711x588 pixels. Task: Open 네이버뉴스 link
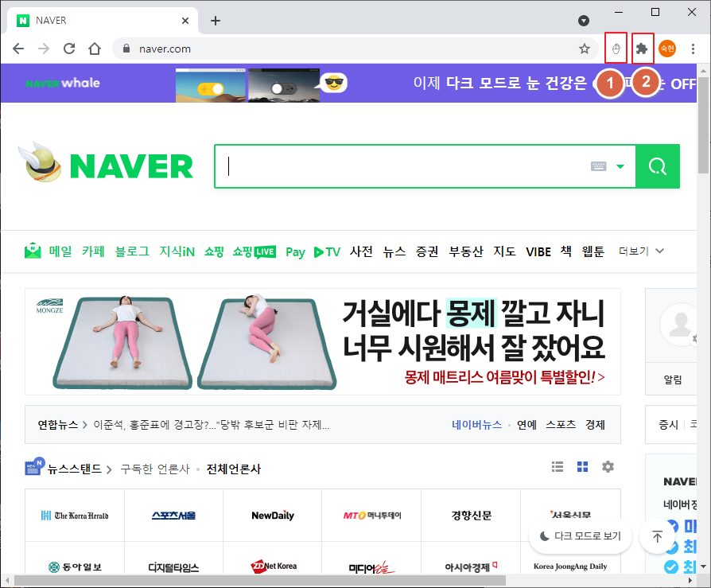pos(476,425)
